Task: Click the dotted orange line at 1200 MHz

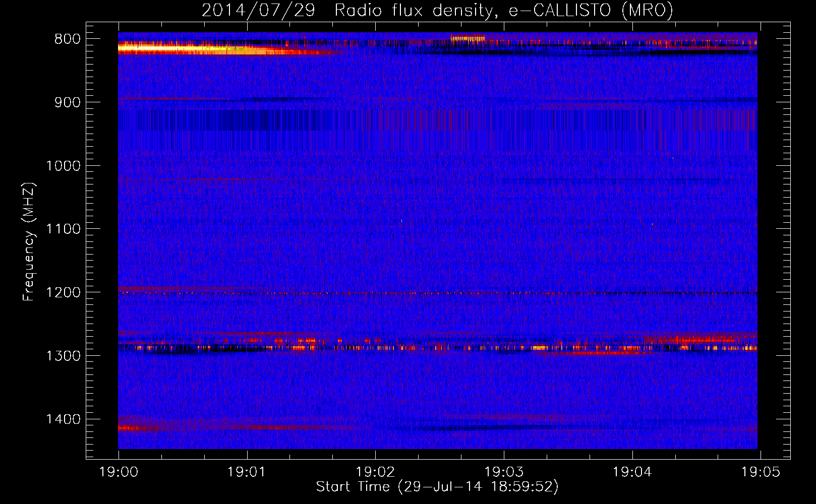Action: (x=437, y=293)
